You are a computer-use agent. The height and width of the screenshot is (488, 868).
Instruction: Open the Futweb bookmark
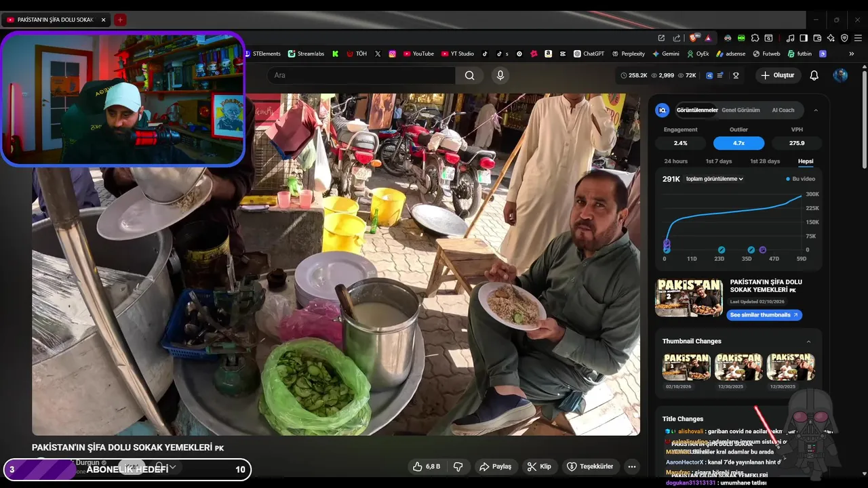[766, 54]
